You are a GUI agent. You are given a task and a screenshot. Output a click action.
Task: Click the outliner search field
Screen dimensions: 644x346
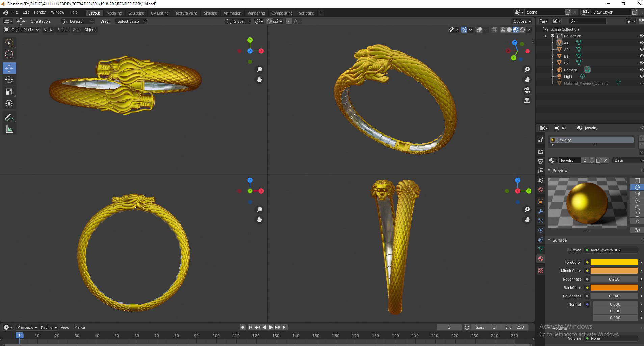pyautogui.click(x=587, y=21)
